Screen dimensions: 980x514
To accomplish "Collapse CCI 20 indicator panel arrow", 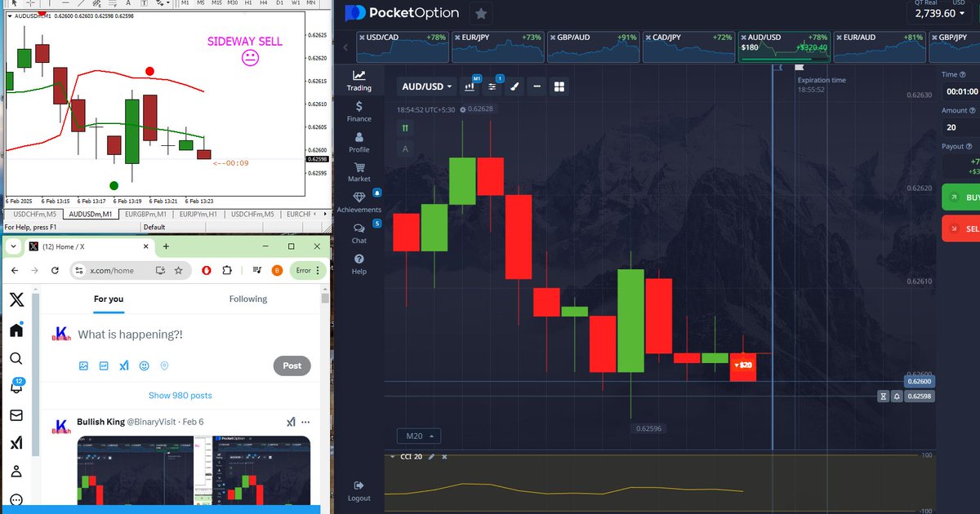I will click(x=391, y=457).
